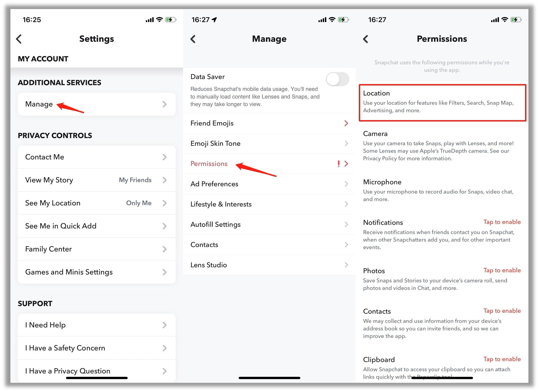Screen dimensions: 539x392
Task: Tap red exclamation mark beside Permissions
Action: click(x=339, y=164)
